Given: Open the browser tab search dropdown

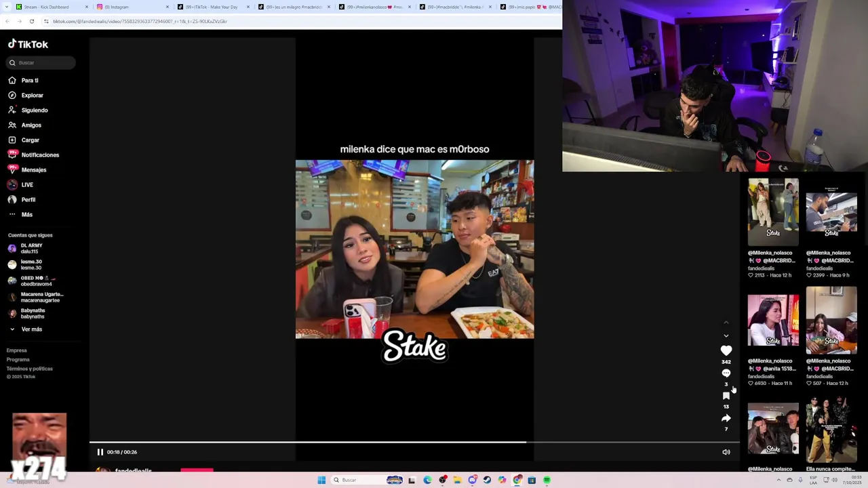Looking at the screenshot, I should tap(6, 7).
